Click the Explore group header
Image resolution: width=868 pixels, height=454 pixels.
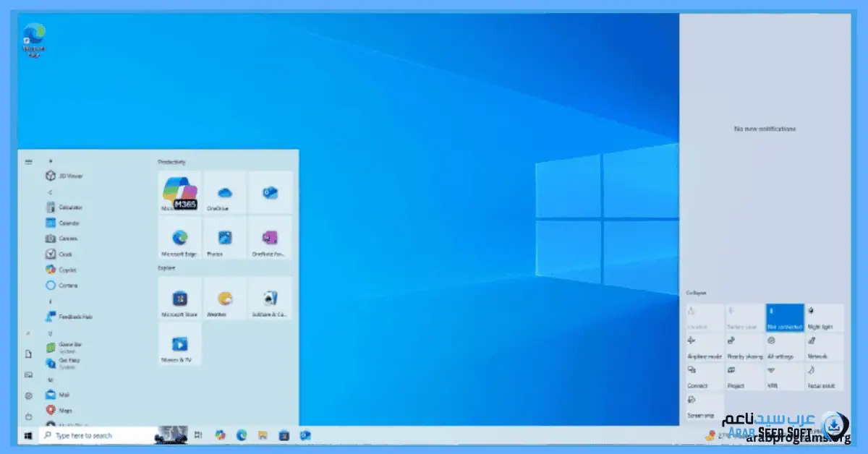tap(167, 267)
